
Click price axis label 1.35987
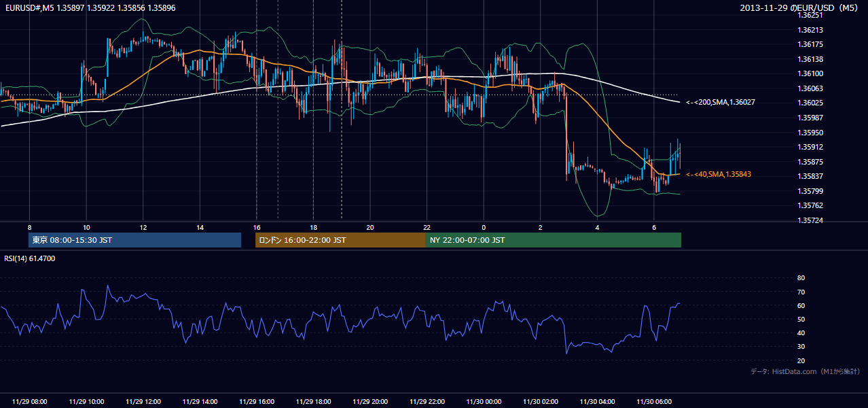pos(811,118)
